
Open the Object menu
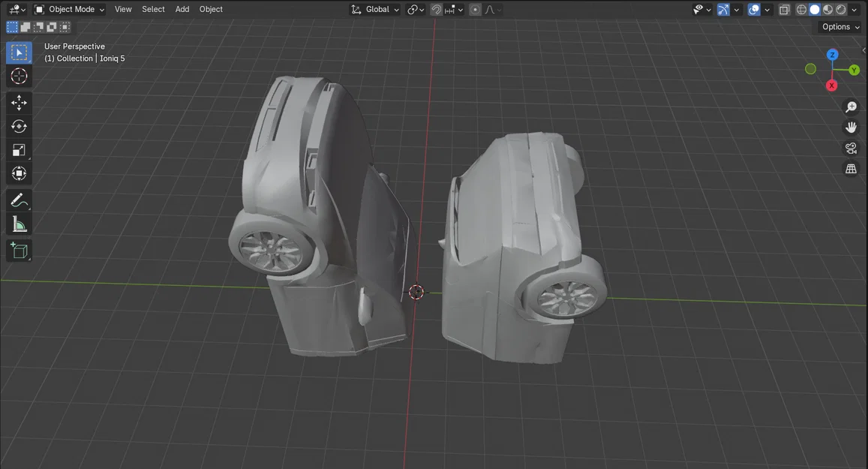pyautogui.click(x=211, y=9)
